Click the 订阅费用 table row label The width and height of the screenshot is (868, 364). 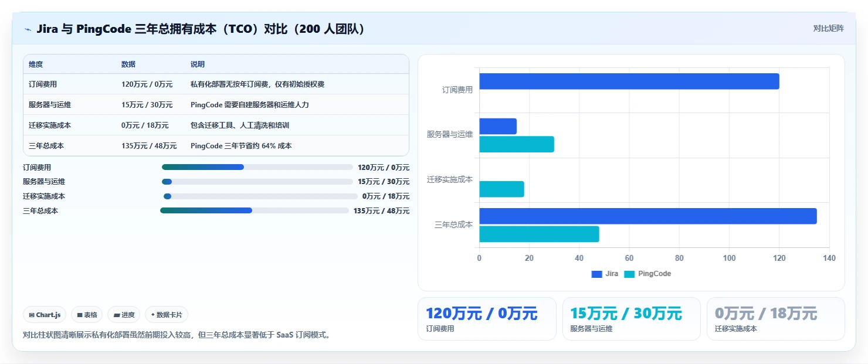[42, 84]
